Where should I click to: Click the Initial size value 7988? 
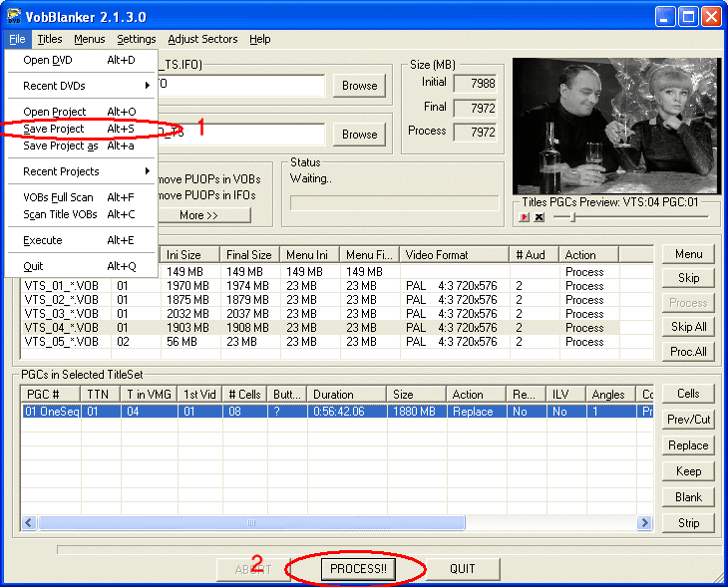(475, 84)
